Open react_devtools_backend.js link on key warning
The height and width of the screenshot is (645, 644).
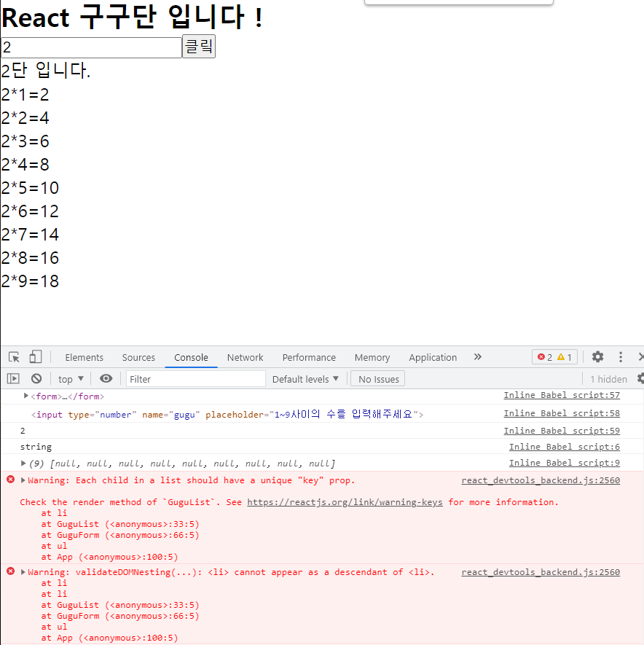(x=541, y=480)
